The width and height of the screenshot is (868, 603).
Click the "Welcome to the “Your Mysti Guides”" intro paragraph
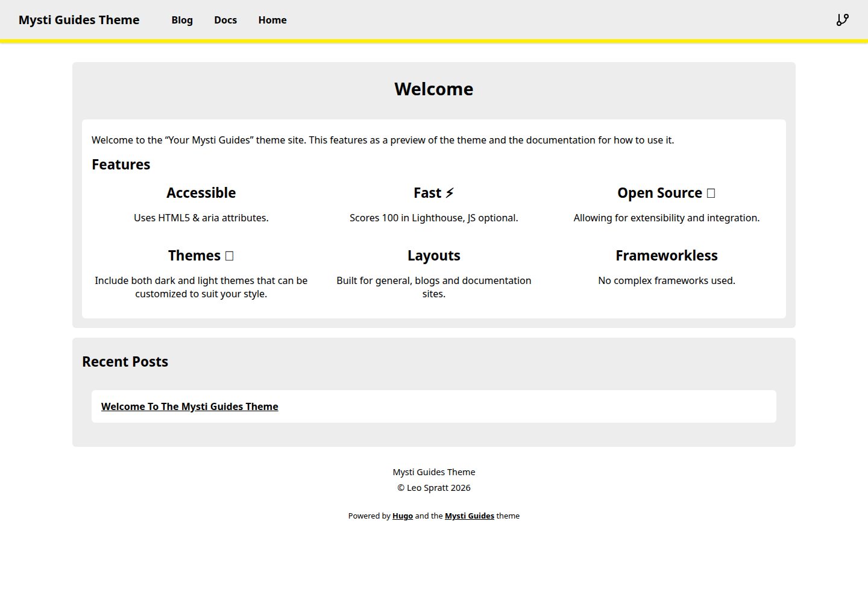click(x=383, y=140)
